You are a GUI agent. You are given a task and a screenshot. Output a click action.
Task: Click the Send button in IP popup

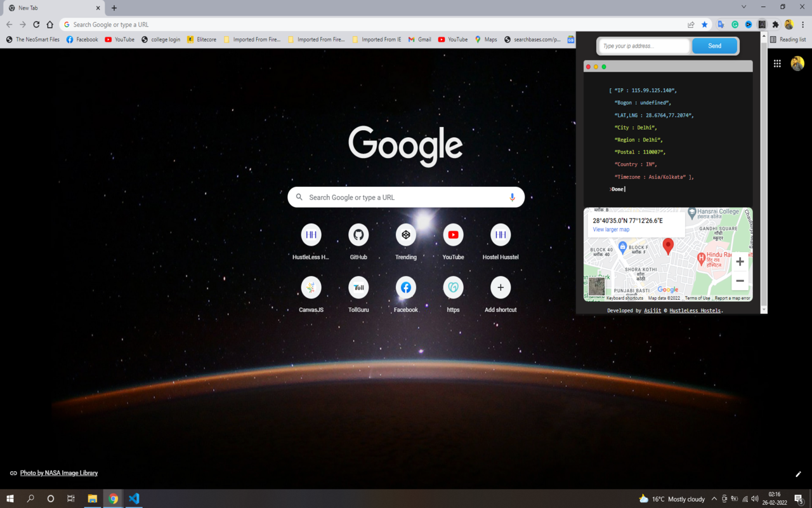point(714,46)
